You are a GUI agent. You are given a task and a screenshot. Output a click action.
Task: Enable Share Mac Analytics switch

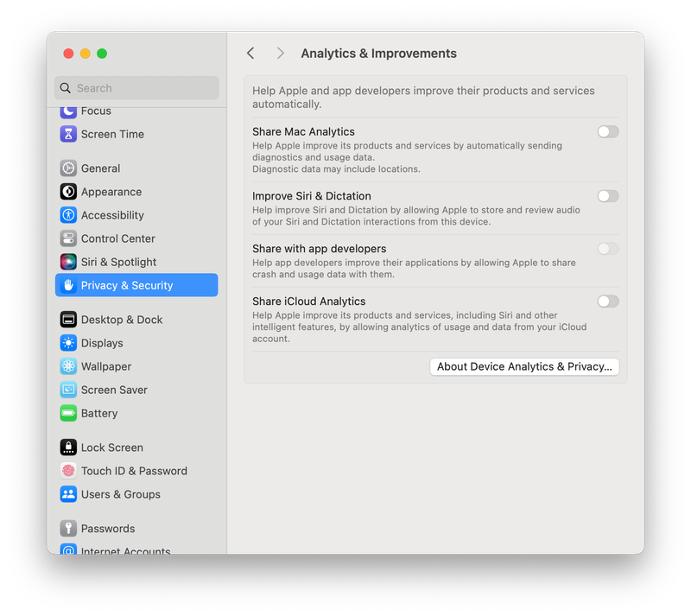click(608, 132)
